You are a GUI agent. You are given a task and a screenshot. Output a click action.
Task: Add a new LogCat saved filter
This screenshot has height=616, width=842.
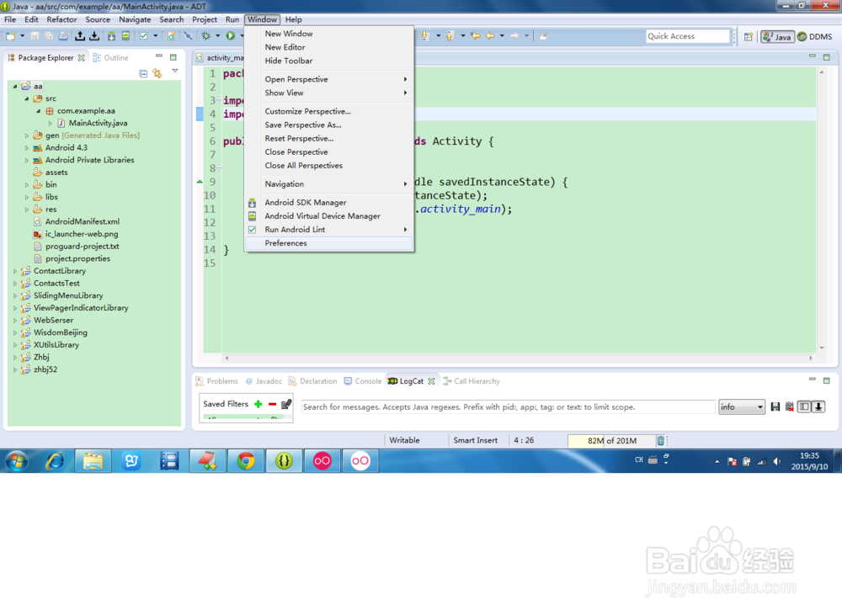[258, 404]
